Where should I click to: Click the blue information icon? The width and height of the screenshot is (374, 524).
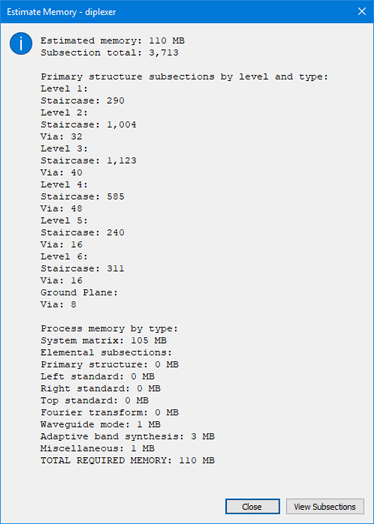click(21, 43)
